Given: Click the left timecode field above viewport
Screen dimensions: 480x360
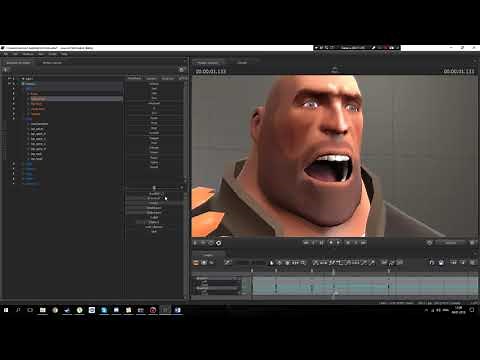Looking at the screenshot, I should point(211,71).
